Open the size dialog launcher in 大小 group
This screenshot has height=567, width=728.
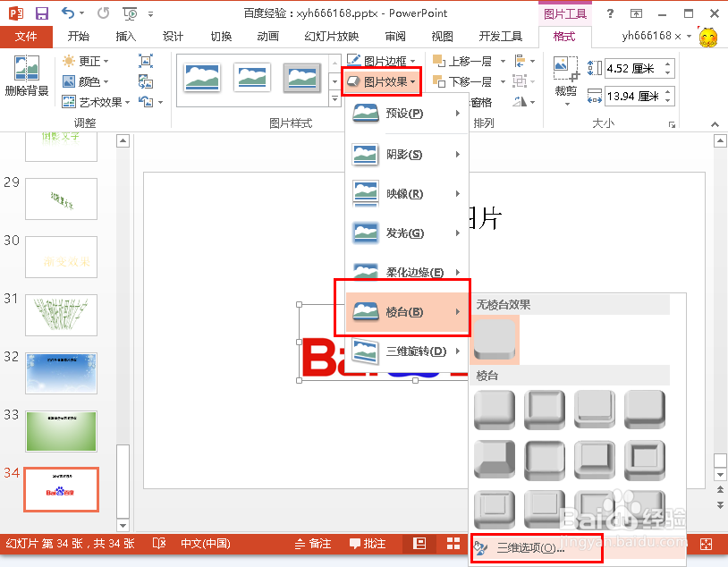[672, 124]
